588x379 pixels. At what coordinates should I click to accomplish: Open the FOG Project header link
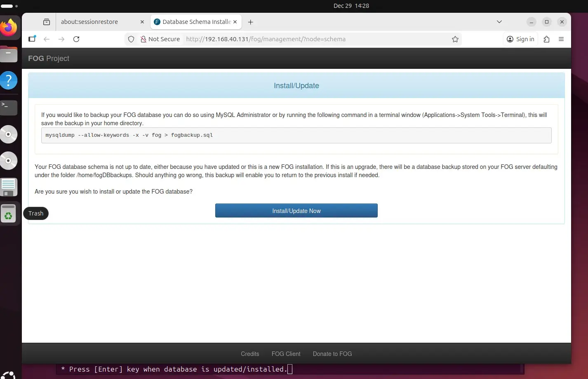point(49,58)
